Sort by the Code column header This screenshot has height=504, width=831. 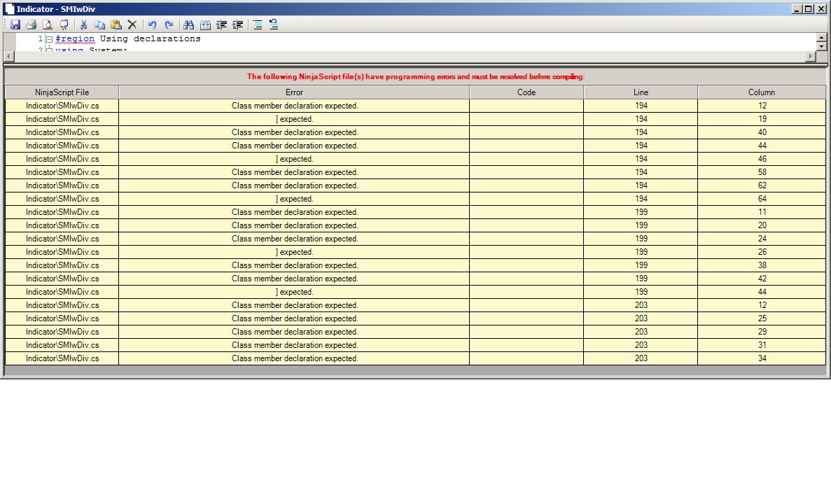(526, 92)
